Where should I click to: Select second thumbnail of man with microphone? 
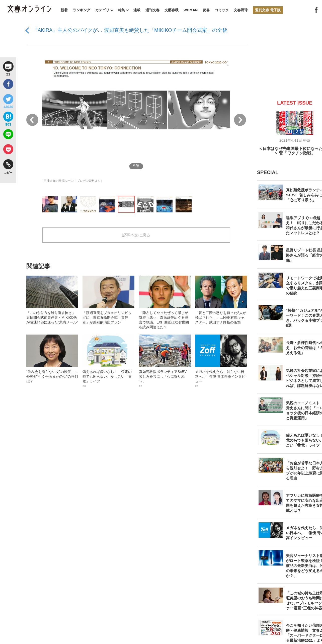[69, 204]
